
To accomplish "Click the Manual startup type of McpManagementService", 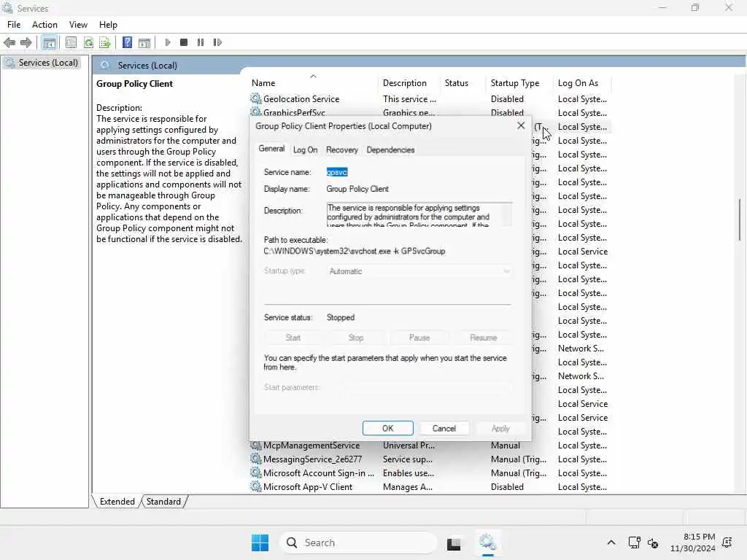I will click(505, 446).
